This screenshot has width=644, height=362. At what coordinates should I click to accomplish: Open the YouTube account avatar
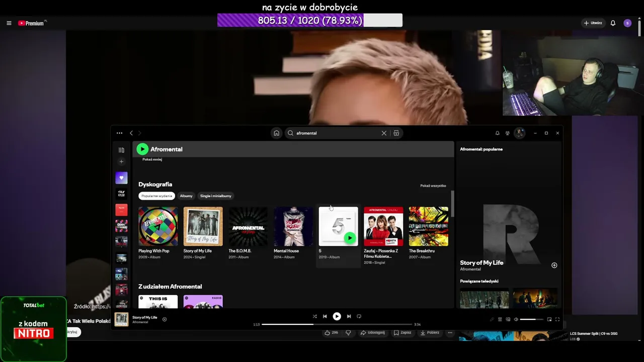click(627, 23)
